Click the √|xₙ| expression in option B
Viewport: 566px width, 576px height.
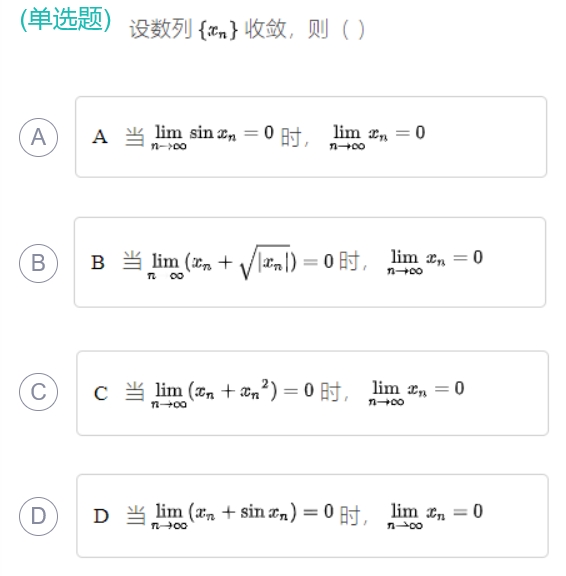tap(266, 262)
